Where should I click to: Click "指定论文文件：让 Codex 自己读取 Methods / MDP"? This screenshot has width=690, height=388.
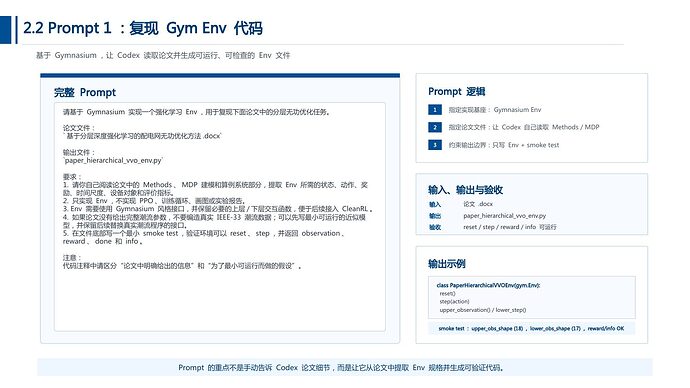tap(524, 127)
